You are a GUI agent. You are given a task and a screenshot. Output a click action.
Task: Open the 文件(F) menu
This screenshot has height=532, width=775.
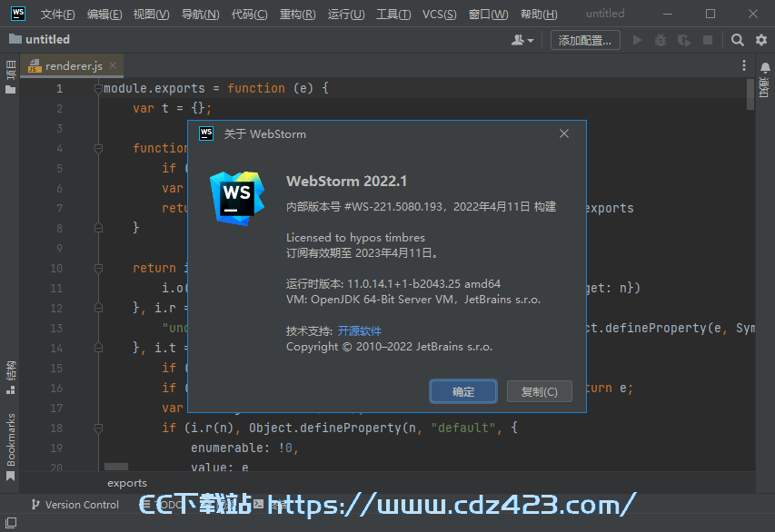[57, 15]
